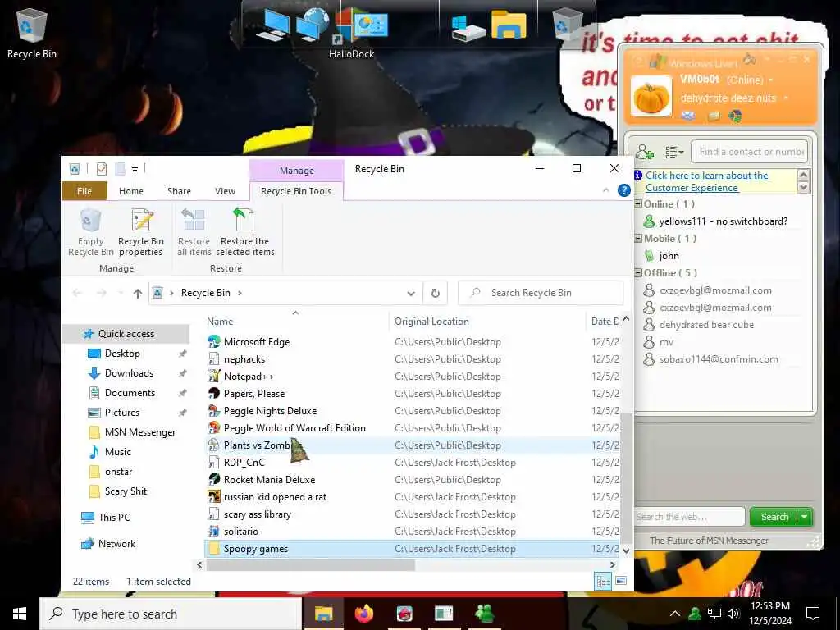Open File Explorer taskbar button
This screenshot has width=840, height=630.
pos(323,614)
